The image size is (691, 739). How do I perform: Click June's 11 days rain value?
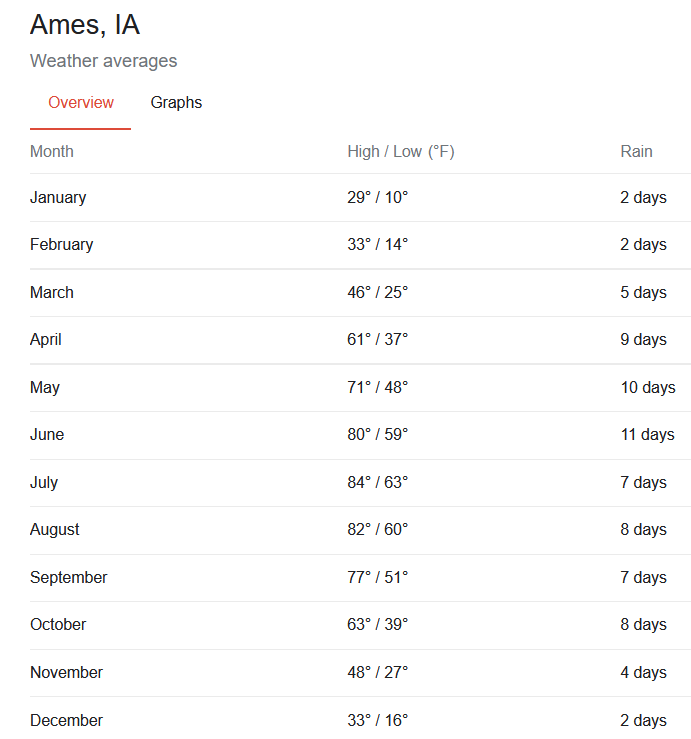click(x=647, y=435)
